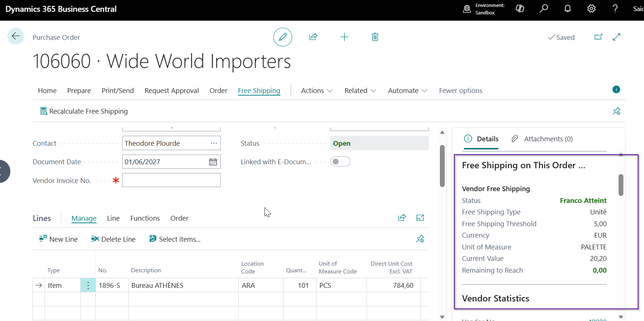
Task: Open the Prepare tab
Action: 79,91
